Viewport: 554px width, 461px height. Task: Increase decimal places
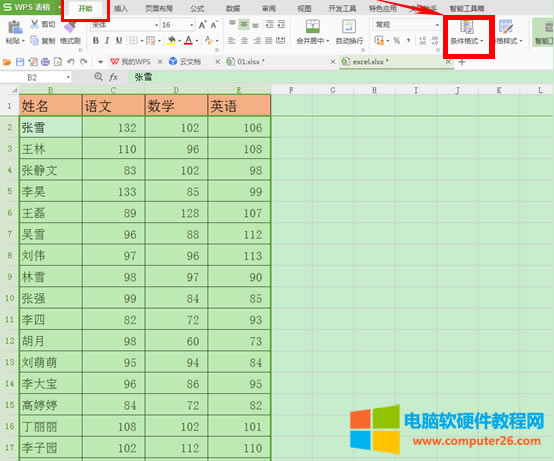point(423,41)
